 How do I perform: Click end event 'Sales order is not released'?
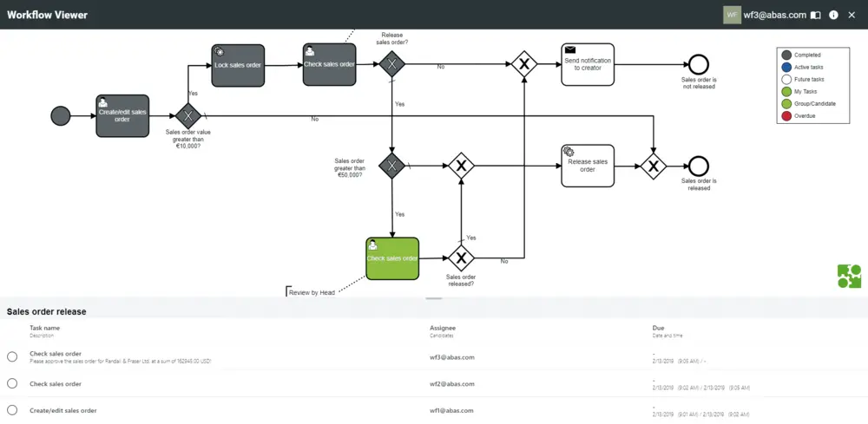pyautogui.click(x=699, y=64)
